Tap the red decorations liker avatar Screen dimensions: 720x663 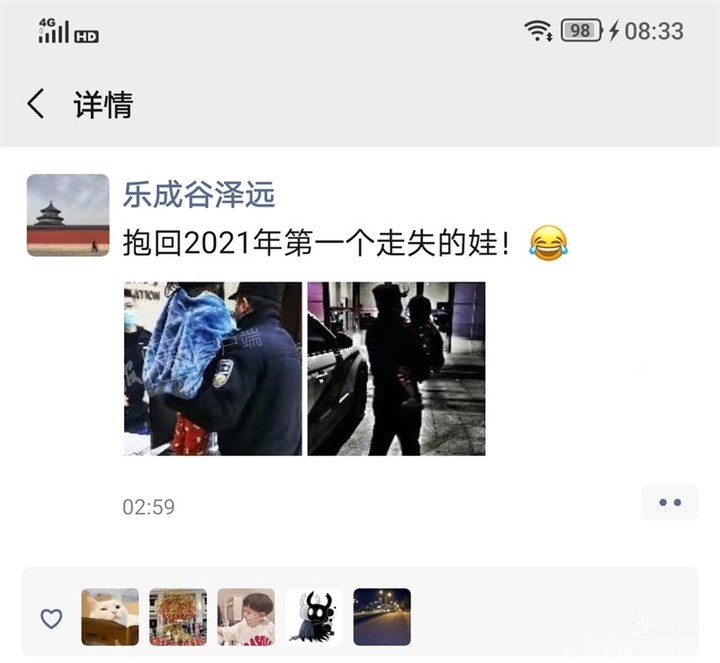pyautogui.click(x=178, y=617)
